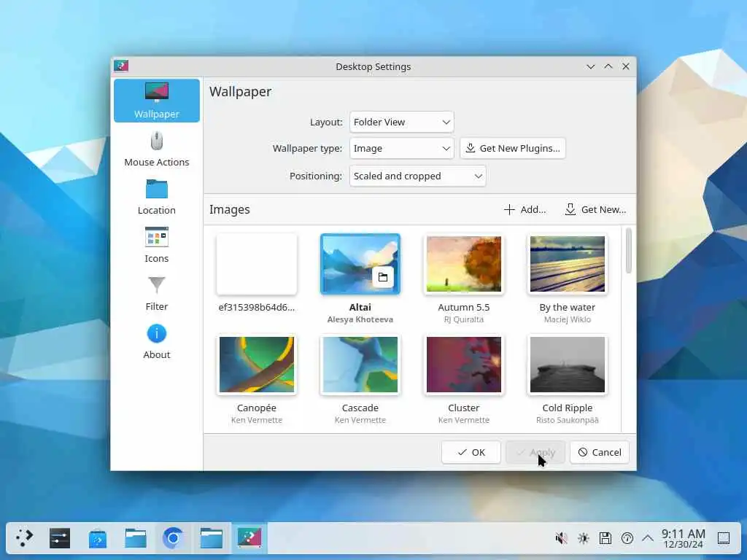
Task: Pick the Cold Ripple wallpaper thumbnail
Action: pos(568,365)
